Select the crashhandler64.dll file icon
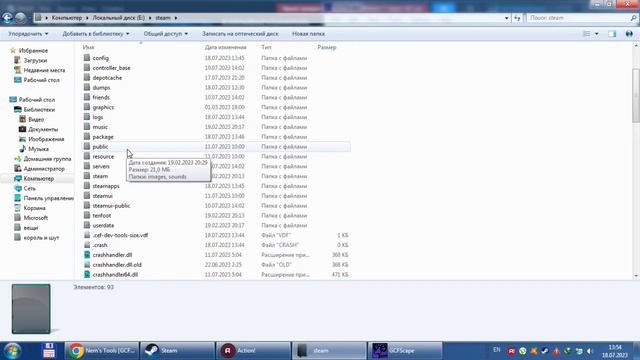640x360 pixels. (x=87, y=274)
